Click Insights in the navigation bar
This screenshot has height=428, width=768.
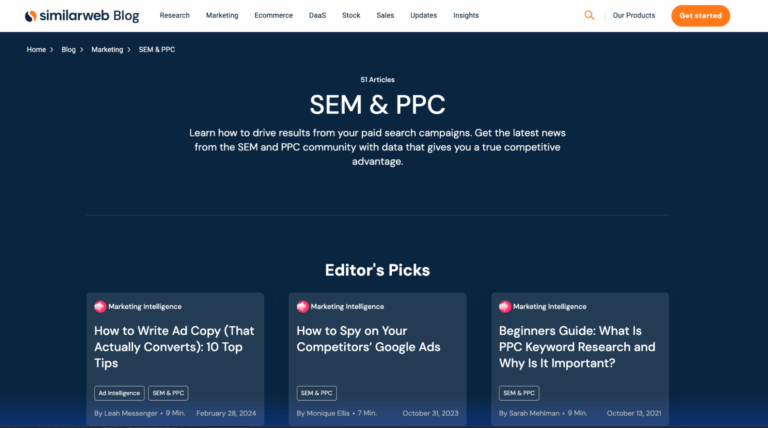click(x=465, y=16)
